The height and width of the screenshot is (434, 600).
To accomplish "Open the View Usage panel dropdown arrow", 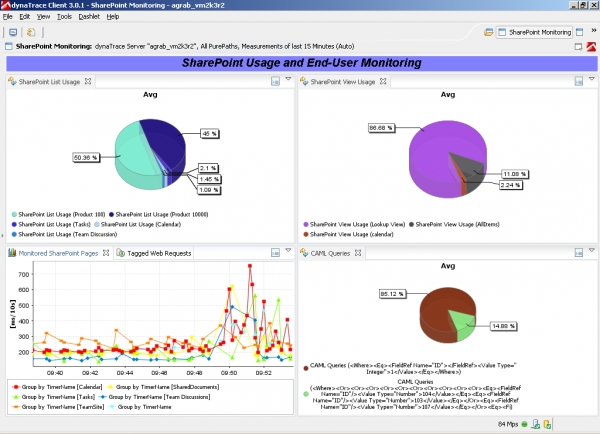I will (x=592, y=79).
